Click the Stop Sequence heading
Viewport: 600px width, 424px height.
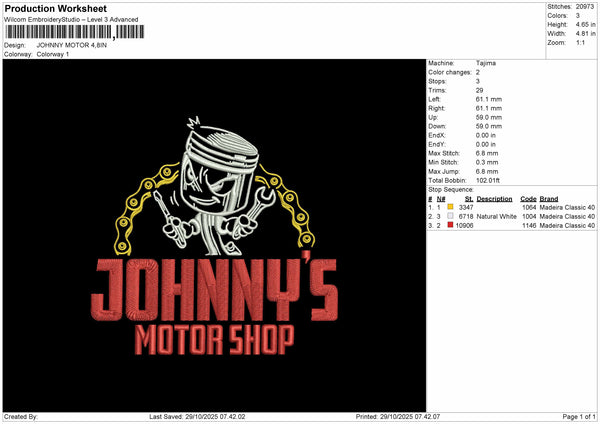pyautogui.click(x=451, y=190)
